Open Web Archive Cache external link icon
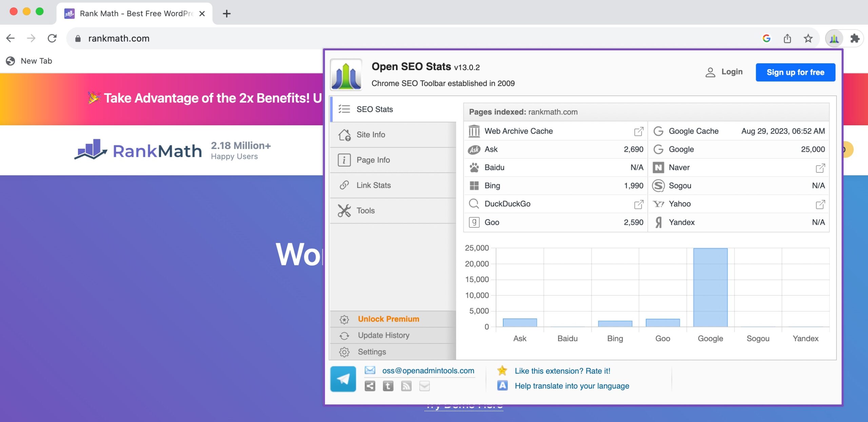868x422 pixels. point(639,131)
